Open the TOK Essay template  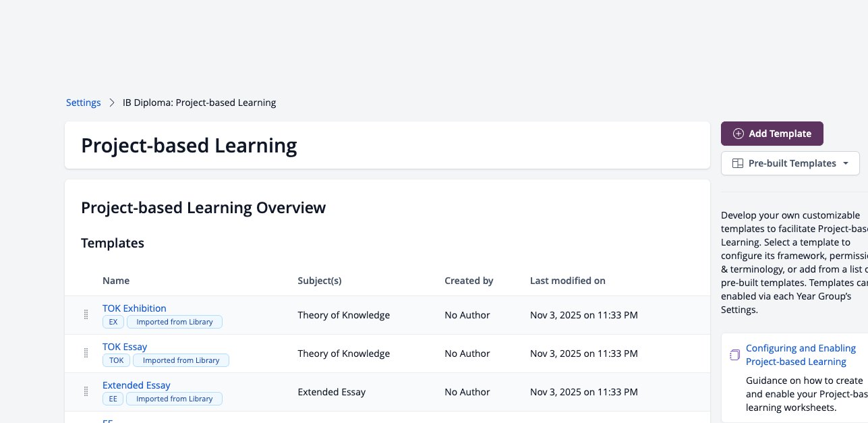[125, 347]
